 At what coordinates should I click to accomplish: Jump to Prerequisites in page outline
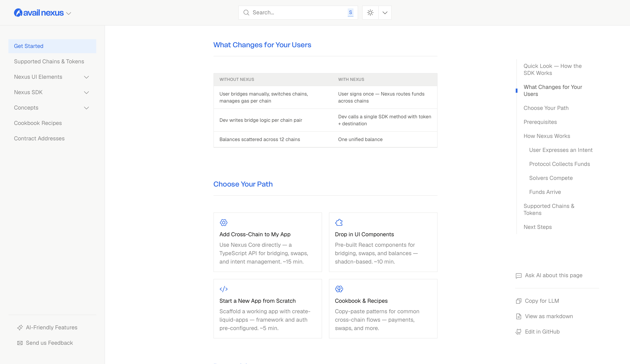(540, 122)
